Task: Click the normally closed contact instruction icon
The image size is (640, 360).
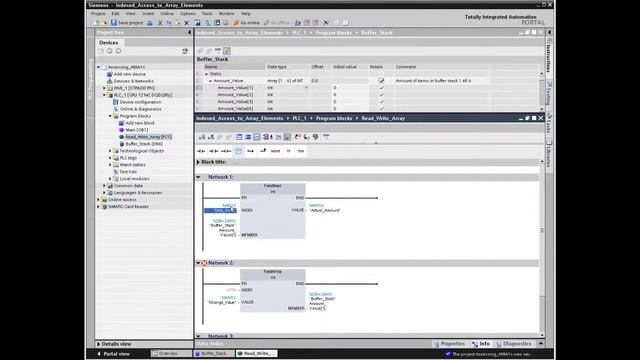Action: (213, 151)
